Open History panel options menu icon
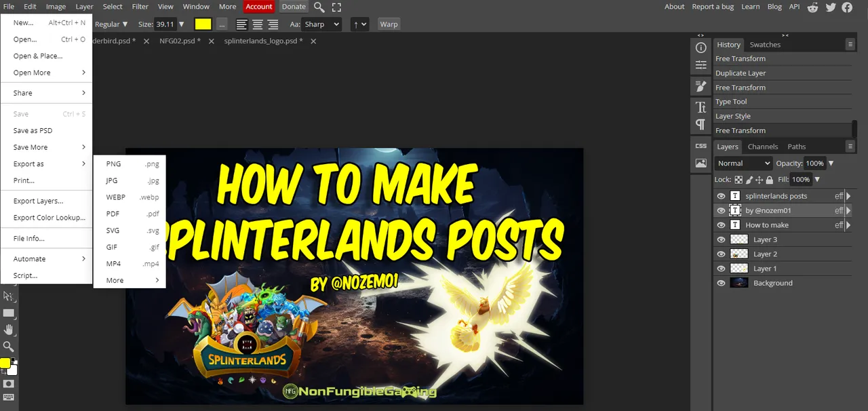The height and width of the screenshot is (411, 868). point(850,44)
